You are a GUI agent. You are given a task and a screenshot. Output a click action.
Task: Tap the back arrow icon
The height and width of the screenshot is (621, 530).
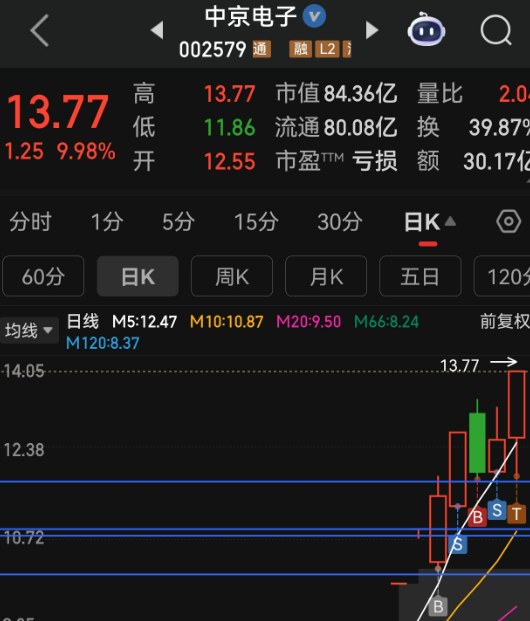click(40, 30)
